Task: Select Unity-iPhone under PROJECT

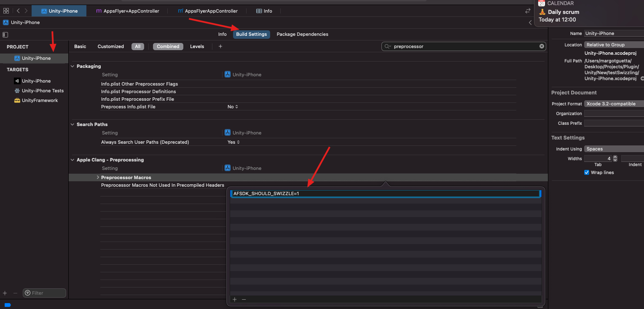Action: pyautogui.click(x=34, y=58)
